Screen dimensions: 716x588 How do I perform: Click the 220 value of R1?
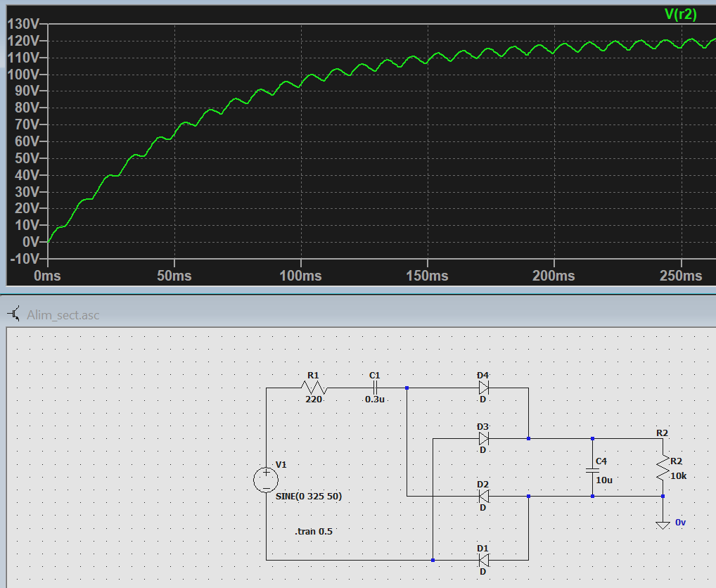314,400
